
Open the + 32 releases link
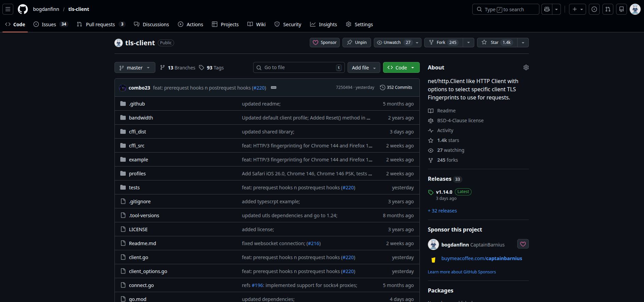click(442, 211)
